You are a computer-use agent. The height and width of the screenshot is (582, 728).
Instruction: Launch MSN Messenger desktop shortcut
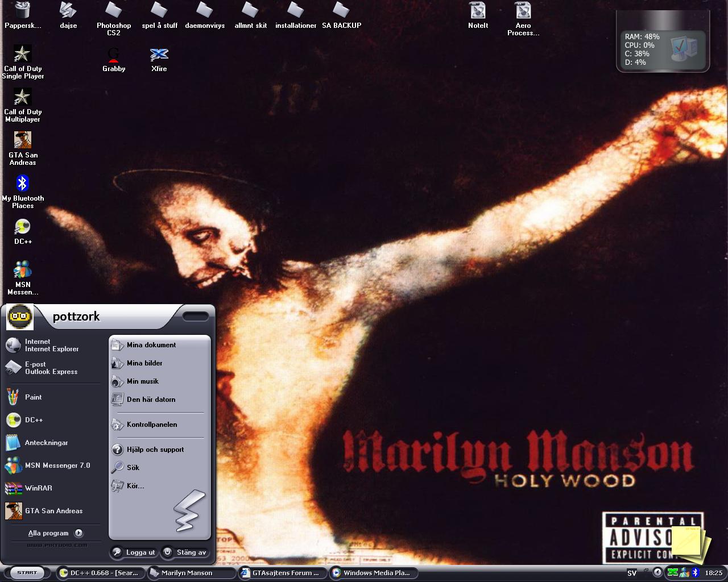coord(23,278)
